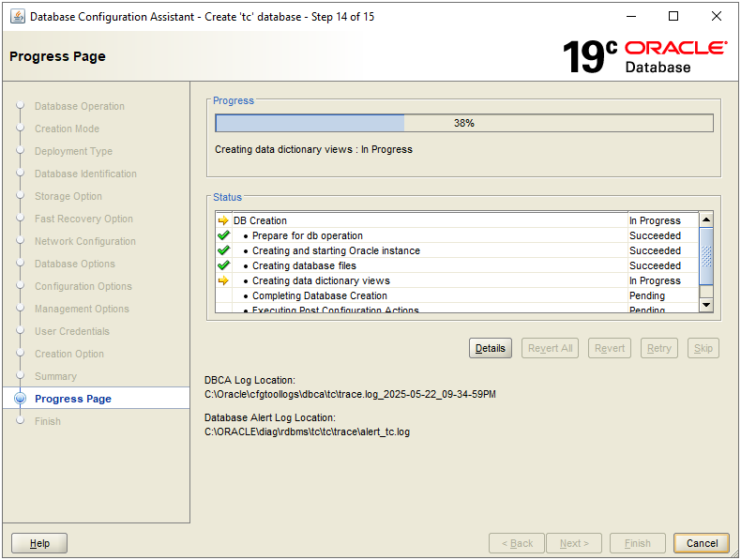Screen dimensions: 741x560
Task: Close the Database Configuration Assistant window
Action: point(717,17)
